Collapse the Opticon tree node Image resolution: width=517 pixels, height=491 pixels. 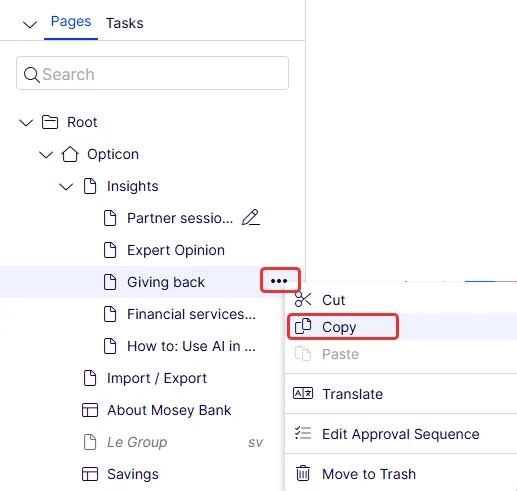[46, 154]
